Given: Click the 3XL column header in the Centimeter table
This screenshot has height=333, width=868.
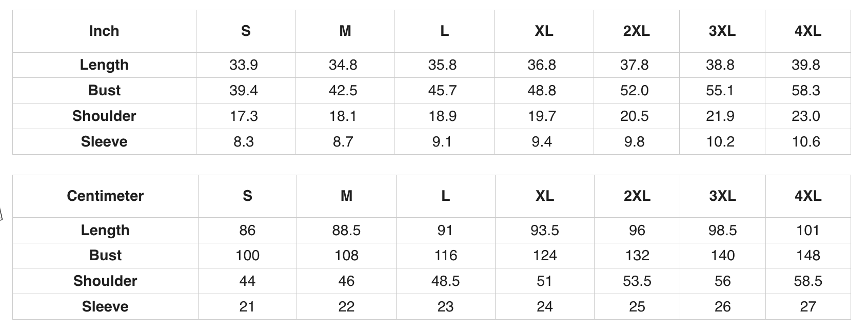Looking at the screenshot, I should (x=722, y=196).
